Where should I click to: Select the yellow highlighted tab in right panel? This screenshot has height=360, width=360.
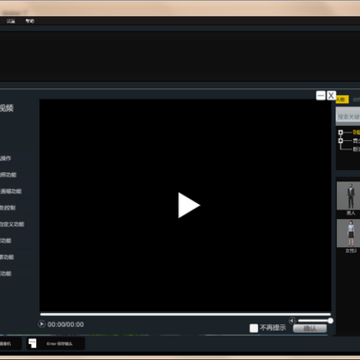click(x=342, y=99)
